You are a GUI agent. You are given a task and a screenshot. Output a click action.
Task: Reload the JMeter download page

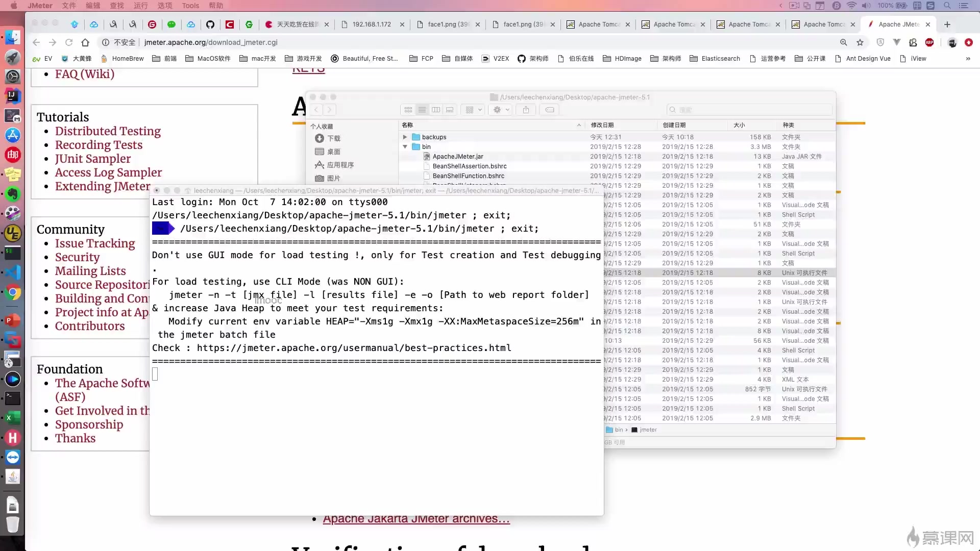click(69, 42)
